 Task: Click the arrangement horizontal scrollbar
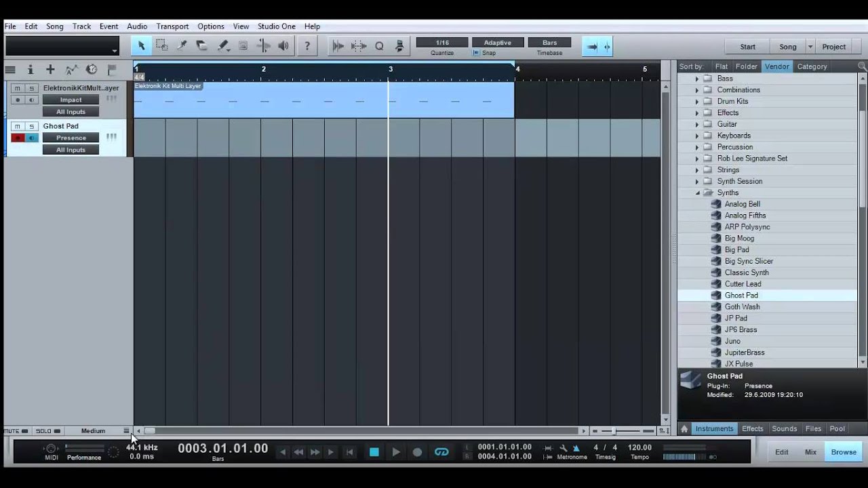359,430
